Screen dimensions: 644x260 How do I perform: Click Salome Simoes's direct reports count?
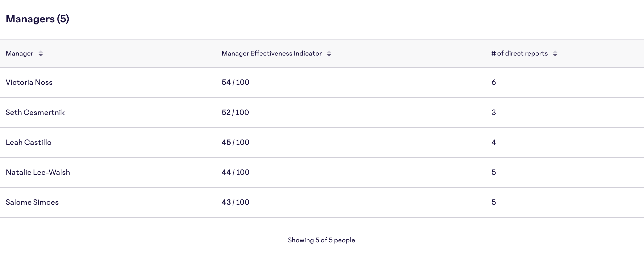click(x=494, y=202)
